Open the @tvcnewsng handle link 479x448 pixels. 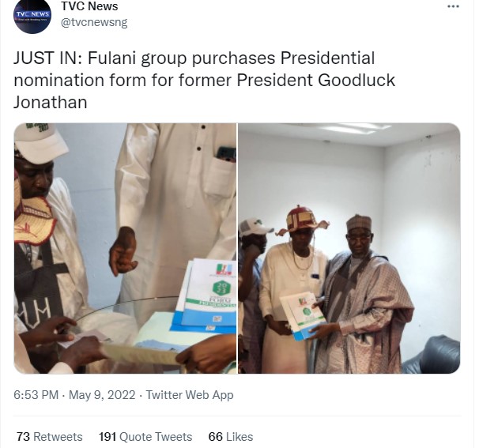click(x=94, y=23)
